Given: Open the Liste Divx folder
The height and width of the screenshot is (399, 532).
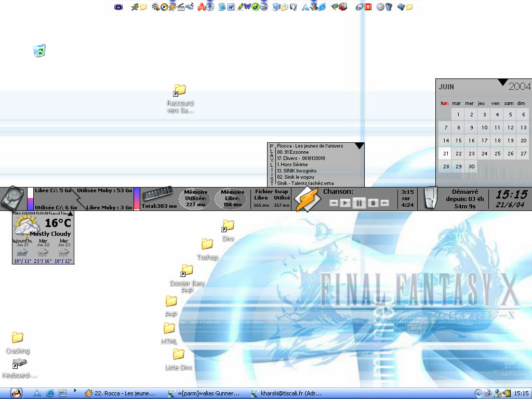Looking at the screenshot, I should 178,354.
